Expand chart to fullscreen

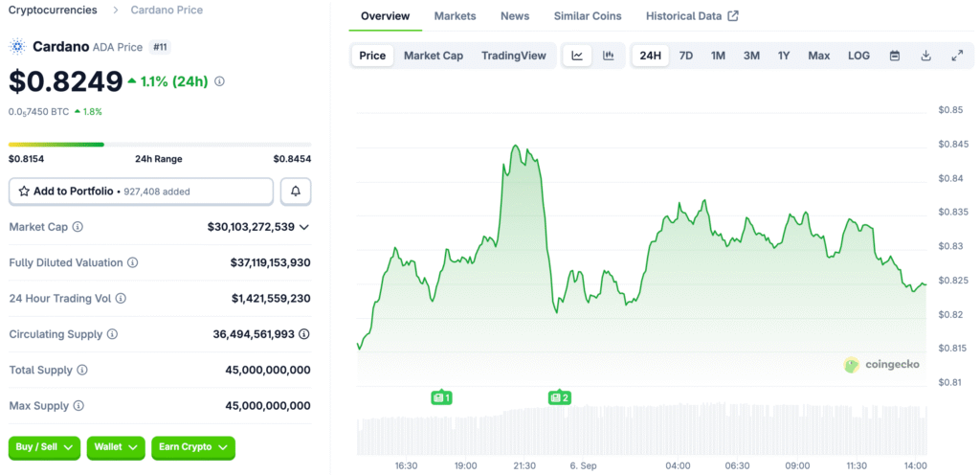point(957,56)
